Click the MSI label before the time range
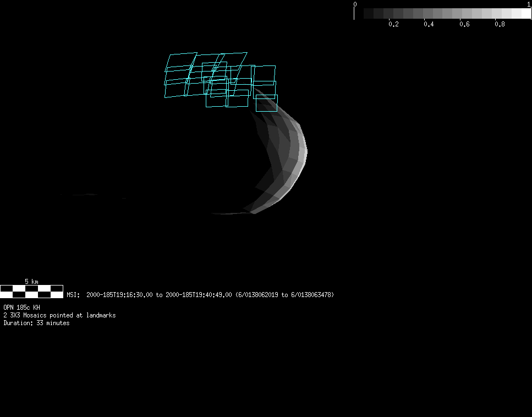The height and width of the screenshot is (417, 532). (x=74, y=295)
